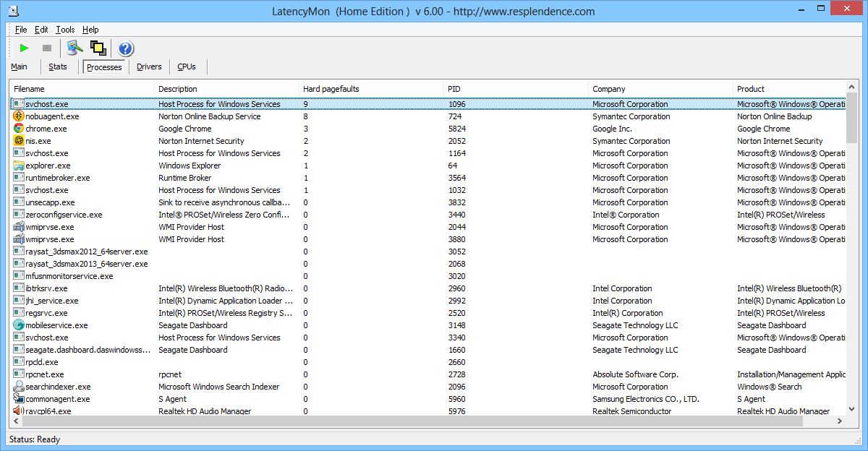Click the mobileservice.exe Seagate icon
Viewport: 868px width, 451px height.
19,325
